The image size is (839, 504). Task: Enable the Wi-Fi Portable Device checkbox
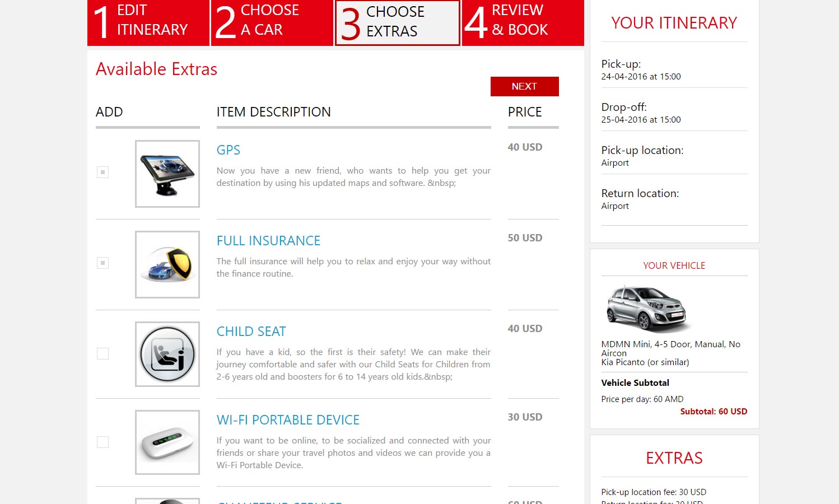tap(102, 442)
